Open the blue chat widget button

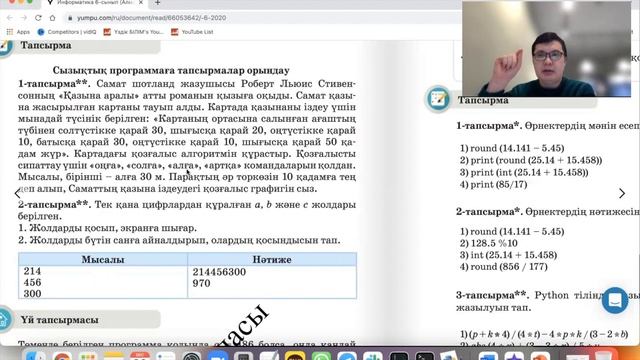point(615,300)
